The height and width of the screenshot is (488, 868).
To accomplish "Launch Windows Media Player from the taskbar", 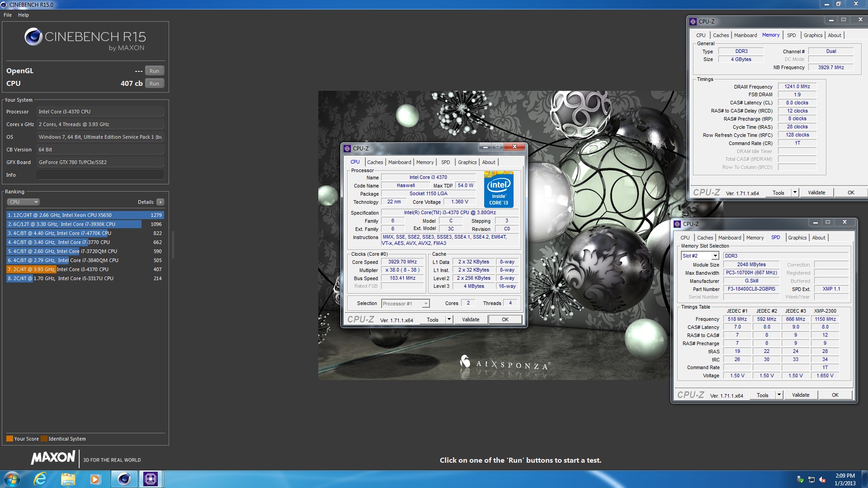I will 95,479.
